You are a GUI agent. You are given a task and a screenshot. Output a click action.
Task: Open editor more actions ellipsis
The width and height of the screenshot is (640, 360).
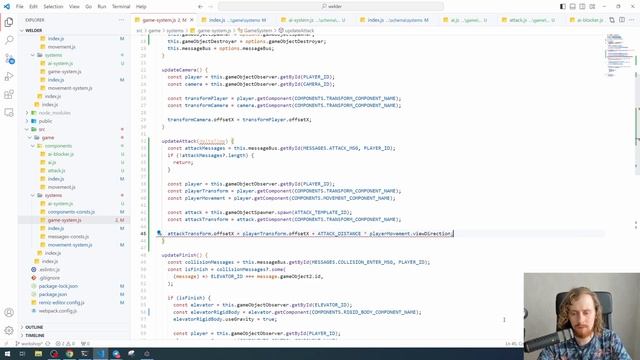(x=632, y=20)
